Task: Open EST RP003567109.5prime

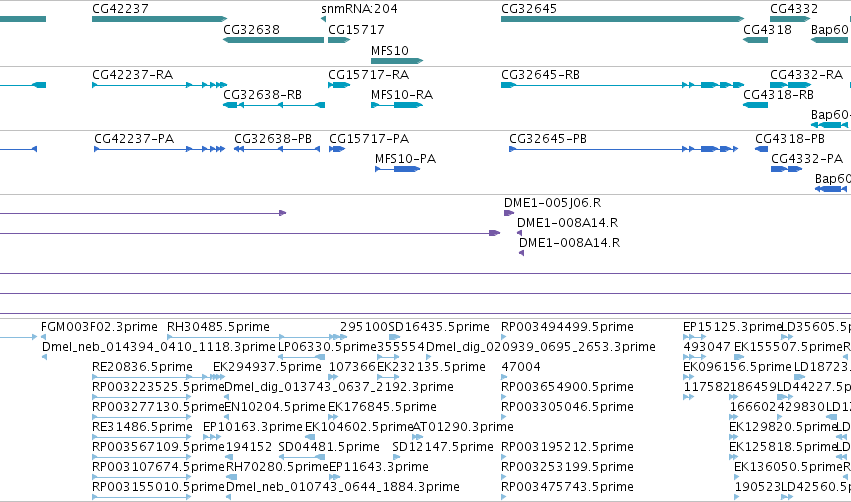Action: coord(158,447)
